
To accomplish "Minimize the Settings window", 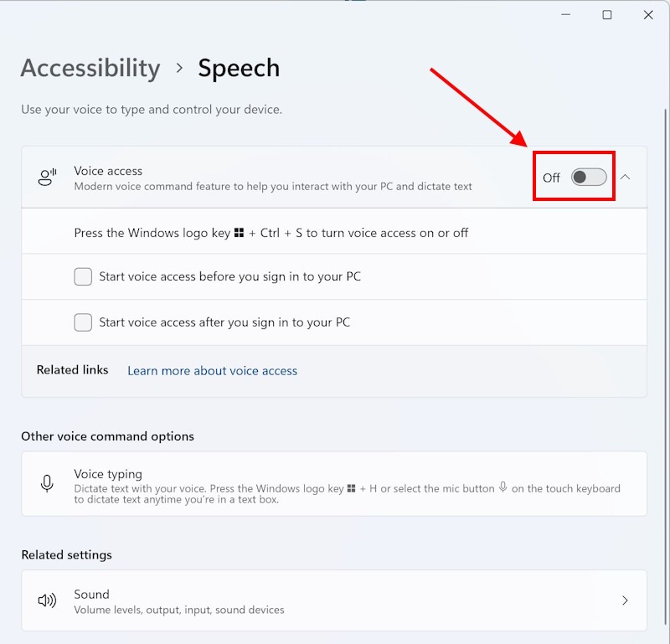I will tap(566, 15).
